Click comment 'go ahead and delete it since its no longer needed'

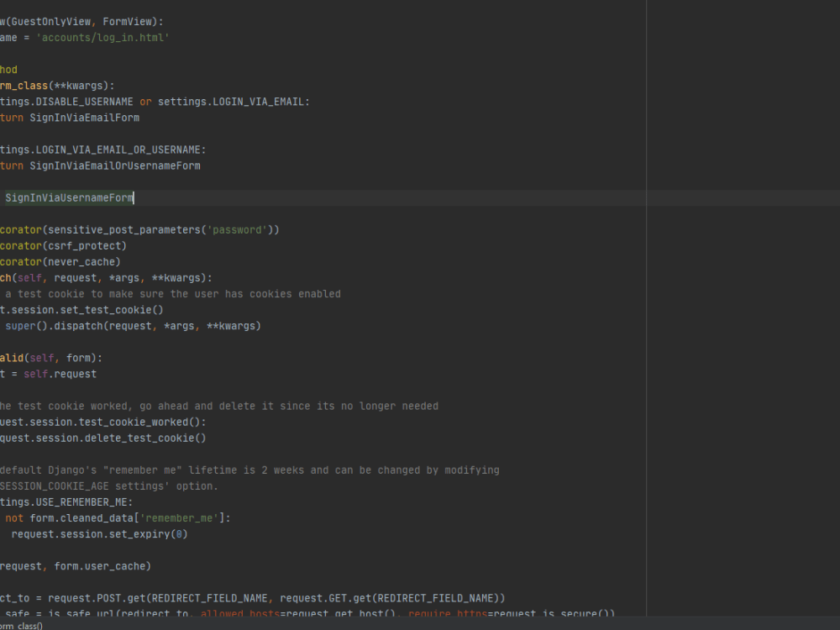[289, 406]
